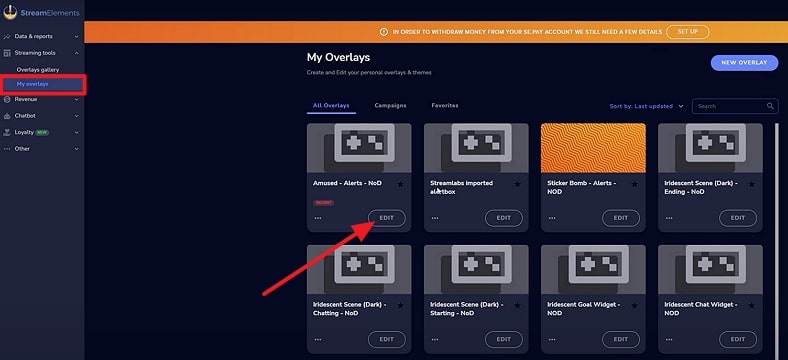Screen dimensions: 788x360
Task: Star the Iridescent Scene (Dark) - Chatting overlay
Action: (400, 305)
